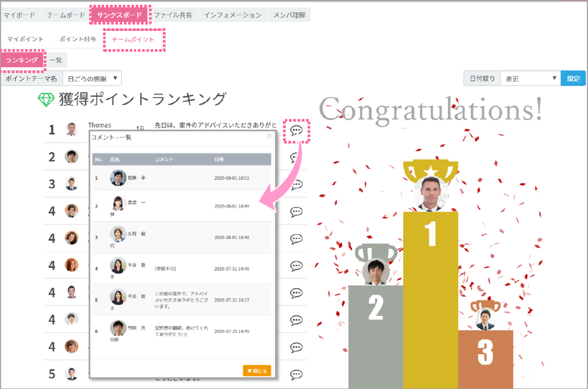Click rank 2 user avatar thumbnail
Image resolution: width=588 pixels, height=389 pixels.
pyautogui.click(x=72, y=157)
